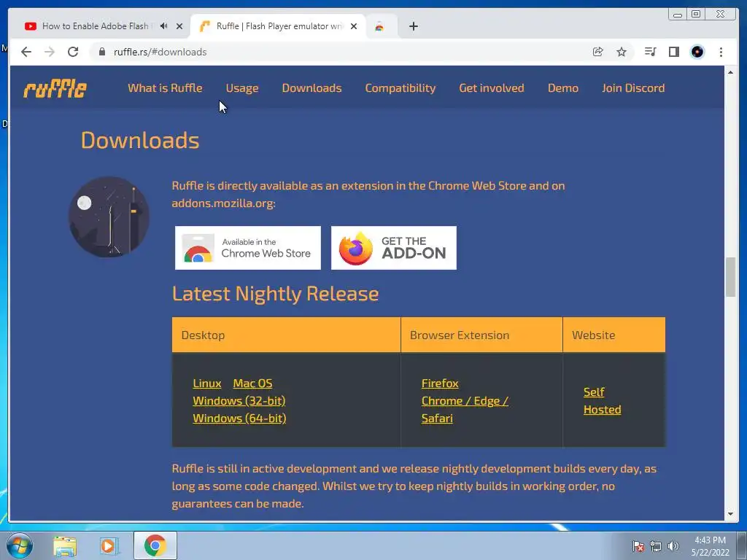The height and width of the screenshot is (560, 747).
Task: Click the browser forward arrow
Action: click(x=50, y=52)
